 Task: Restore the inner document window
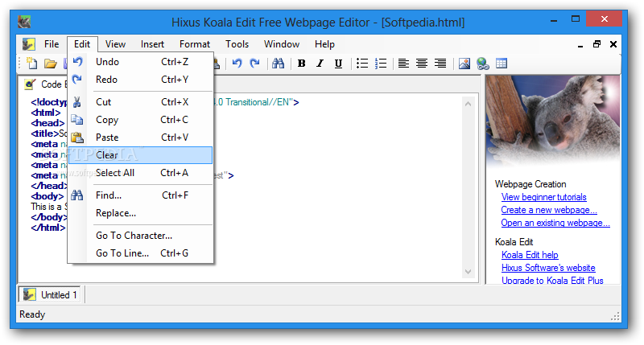597,44
